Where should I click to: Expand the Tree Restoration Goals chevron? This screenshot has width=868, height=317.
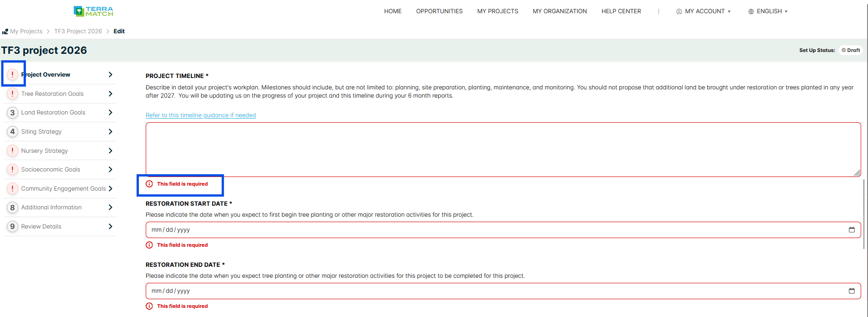click(110, 94)
